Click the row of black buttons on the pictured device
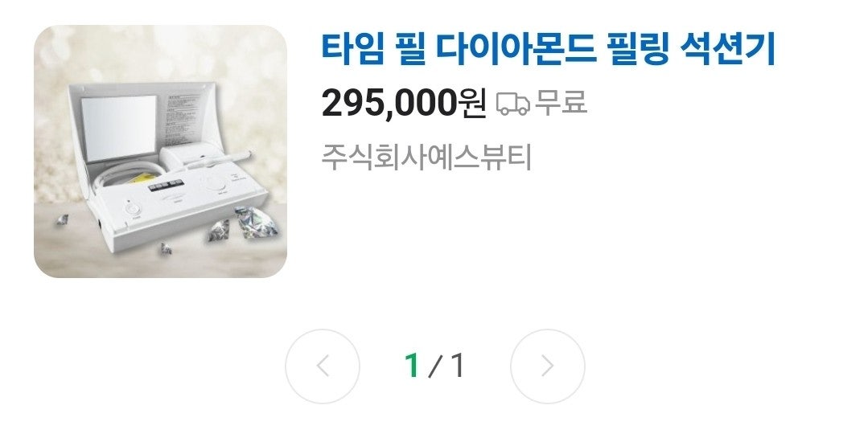The image size is (868, 438). pyautogui.click(x=166, y=186)
